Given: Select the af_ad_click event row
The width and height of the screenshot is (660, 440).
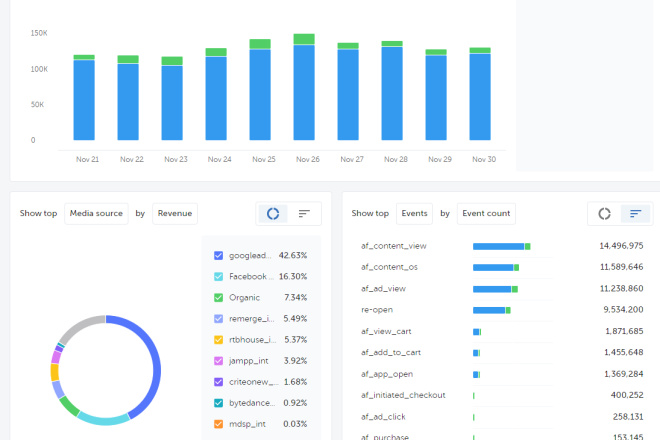Looking at the screenshot, I should point(502,417).
